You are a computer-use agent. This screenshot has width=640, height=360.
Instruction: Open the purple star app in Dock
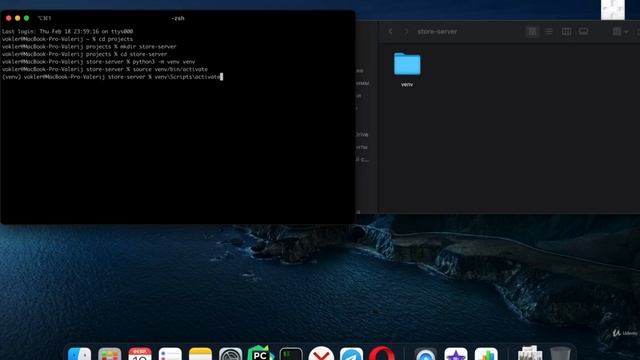456,353
